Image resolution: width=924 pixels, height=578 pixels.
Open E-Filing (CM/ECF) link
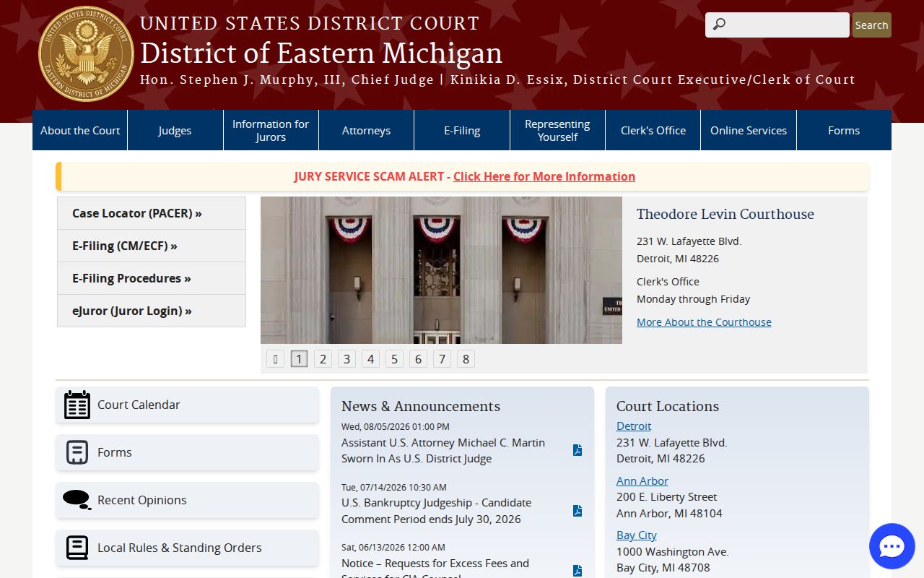point(152,246)
